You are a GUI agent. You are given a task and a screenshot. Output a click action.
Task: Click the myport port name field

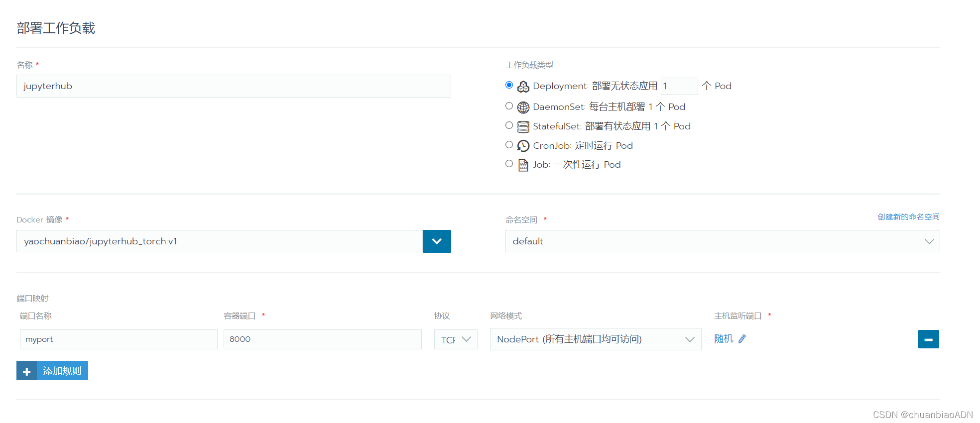tap(119, 339)
